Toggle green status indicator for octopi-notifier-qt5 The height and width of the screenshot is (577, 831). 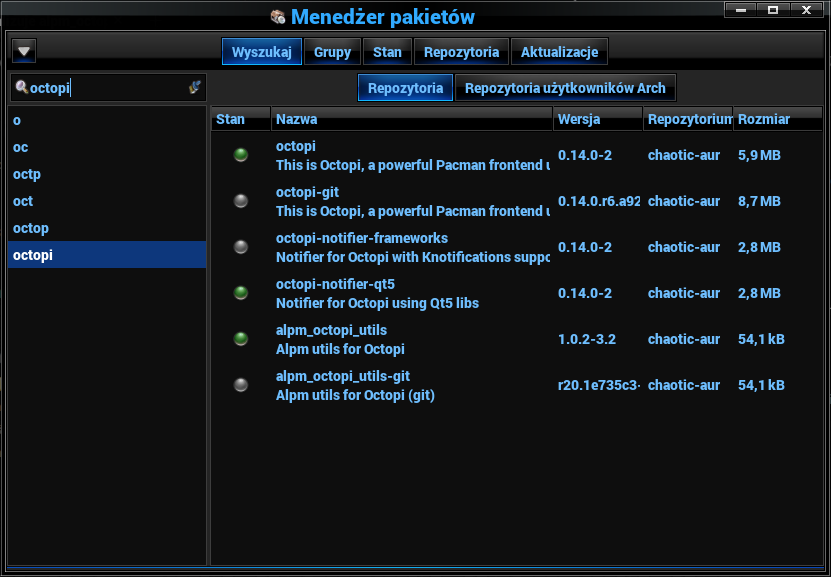pos(241,293)
